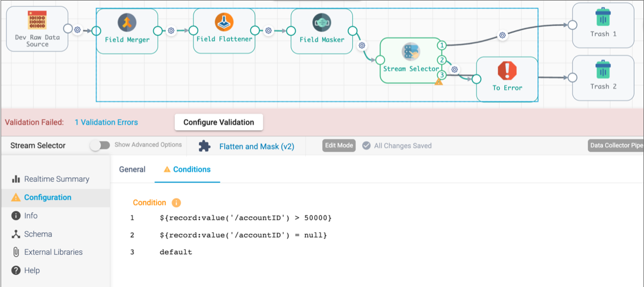The image size is (644, 287).
Task: Click the Field Masker stage icon
Action: click(322, 23)
